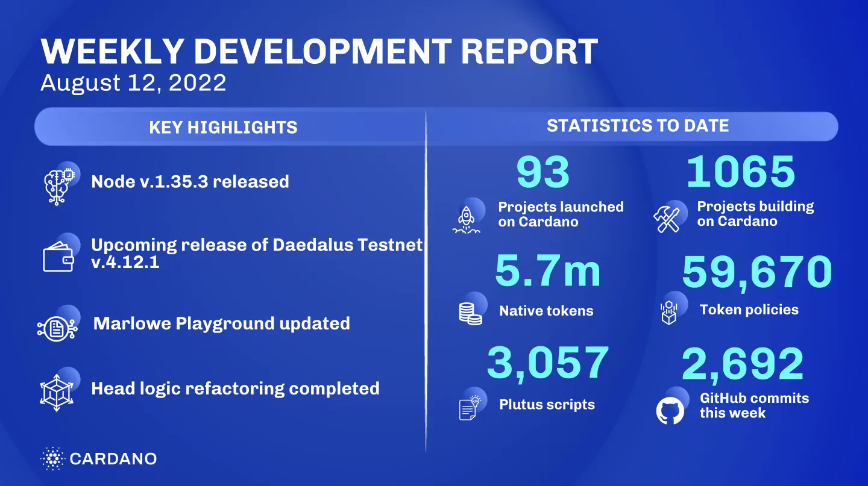The width and height of the screenshot is (868, 486).
Task: Click 'GitHub commits this week' label
Action: coord(754,406)
